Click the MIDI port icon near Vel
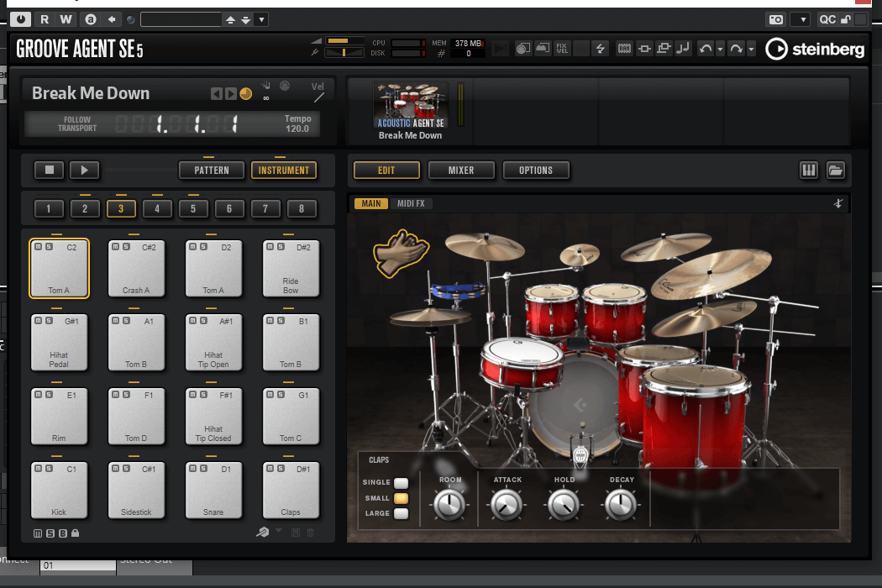 (x=286, y=86)
